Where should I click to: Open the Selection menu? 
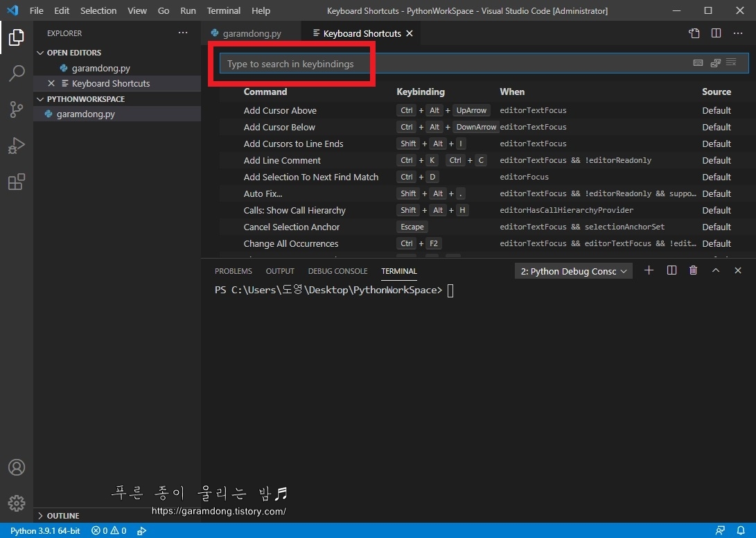tap(98, 10)
